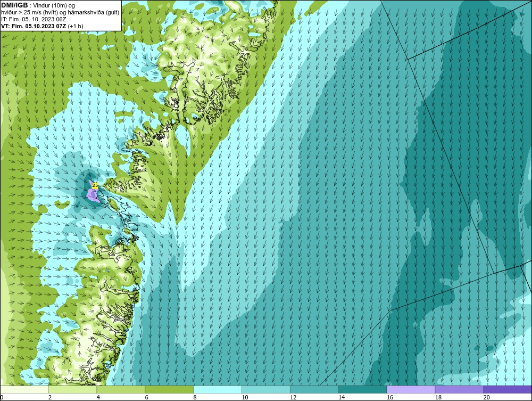
Task: Select the 14–16 m/s dark teal swatch
Action: pos(363,389)
